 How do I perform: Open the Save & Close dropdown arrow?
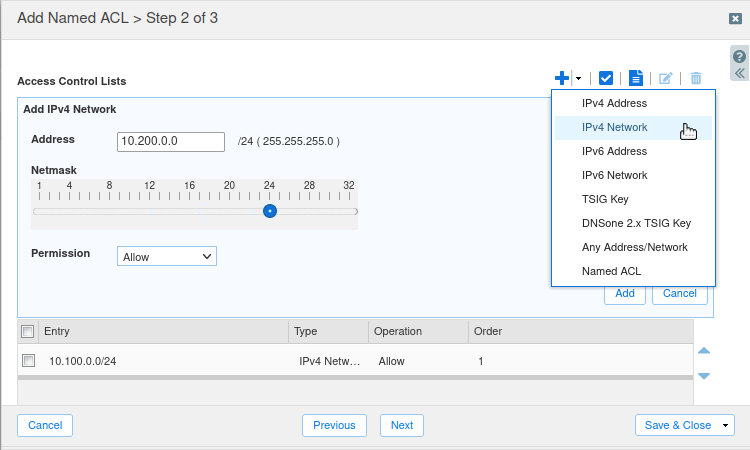pyautogui.click(x=725, y=425)
